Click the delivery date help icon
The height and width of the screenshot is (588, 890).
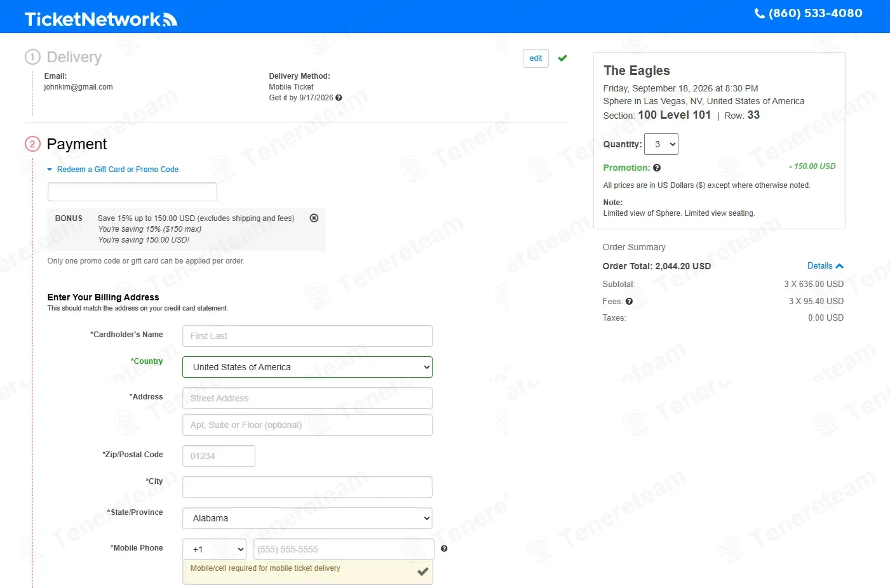[x=339, y=98]
